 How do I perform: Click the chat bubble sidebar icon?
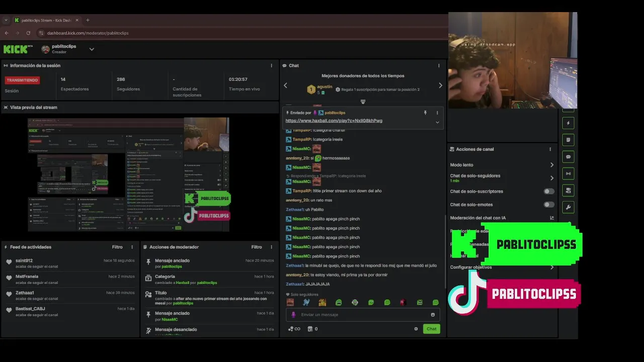(x=568, y=157)
